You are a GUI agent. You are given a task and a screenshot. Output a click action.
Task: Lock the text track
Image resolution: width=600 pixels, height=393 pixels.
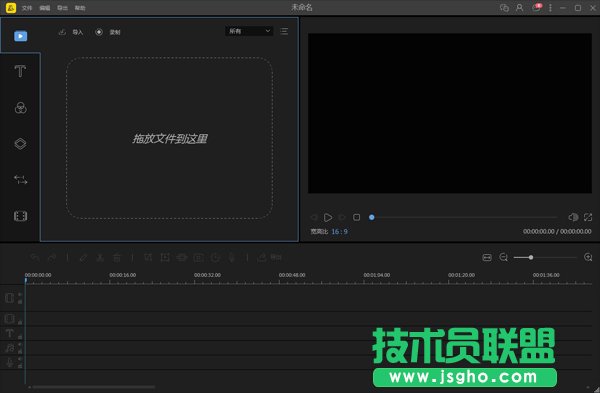tap(20, 337)
